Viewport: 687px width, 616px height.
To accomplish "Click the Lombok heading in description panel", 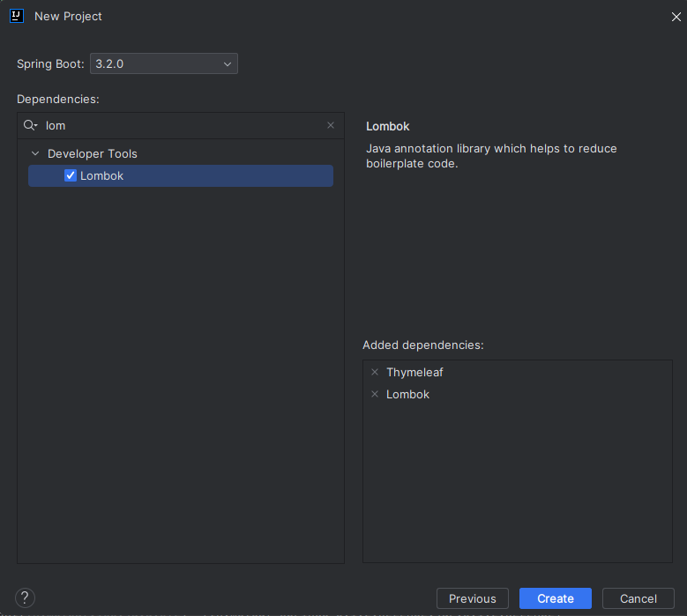I will [x=388, y=127].
